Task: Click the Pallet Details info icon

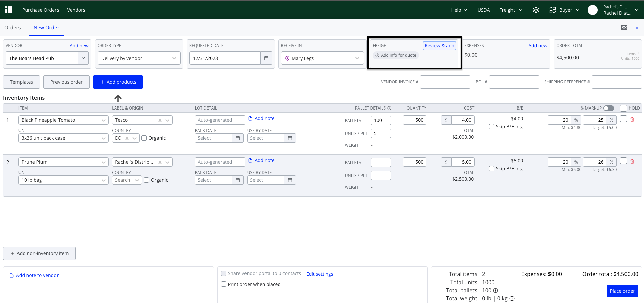Action: [x=389, y=108]
